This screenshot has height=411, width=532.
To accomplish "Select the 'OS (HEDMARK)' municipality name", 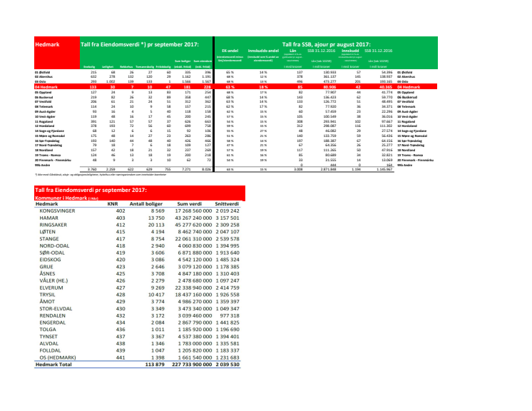I will pyautogui.click(x=58, y=357).
